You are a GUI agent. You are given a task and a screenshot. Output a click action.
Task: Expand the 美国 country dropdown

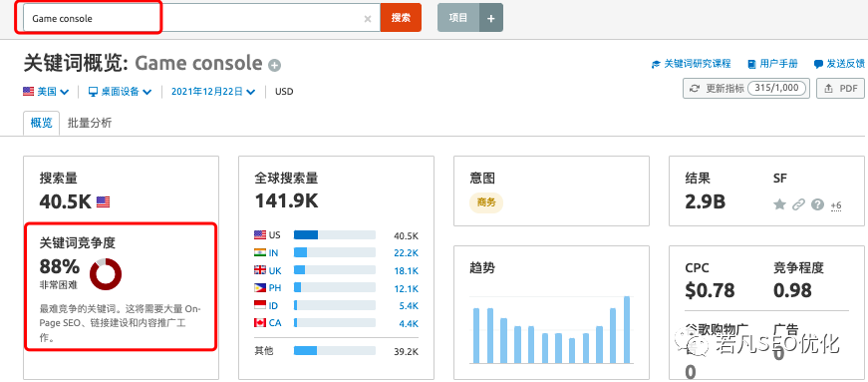(46, 92)
